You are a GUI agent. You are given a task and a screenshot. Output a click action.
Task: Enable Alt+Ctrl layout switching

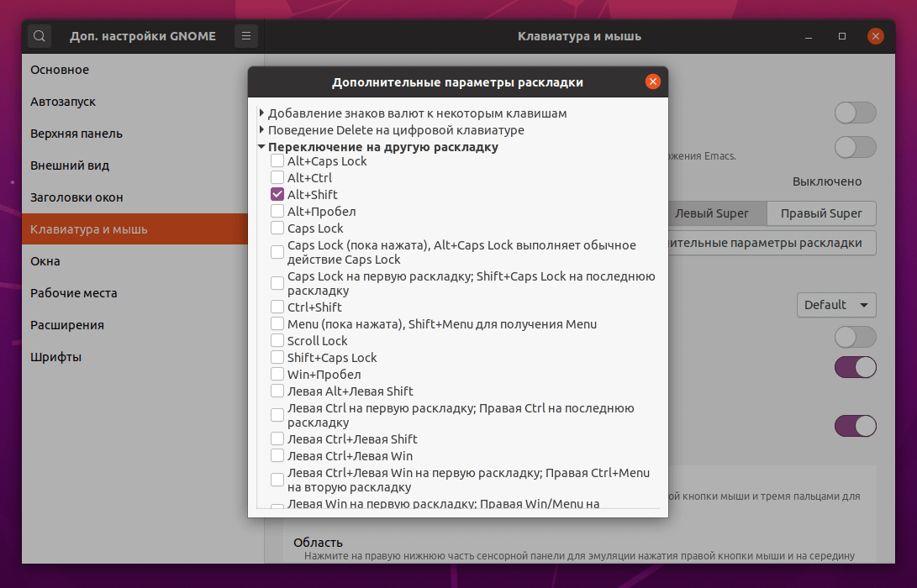coord(276,177)
